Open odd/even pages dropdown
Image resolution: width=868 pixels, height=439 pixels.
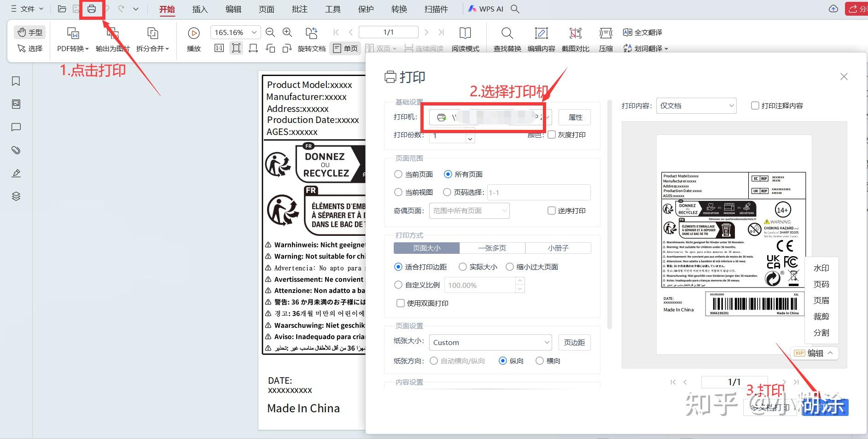[469, 211]
